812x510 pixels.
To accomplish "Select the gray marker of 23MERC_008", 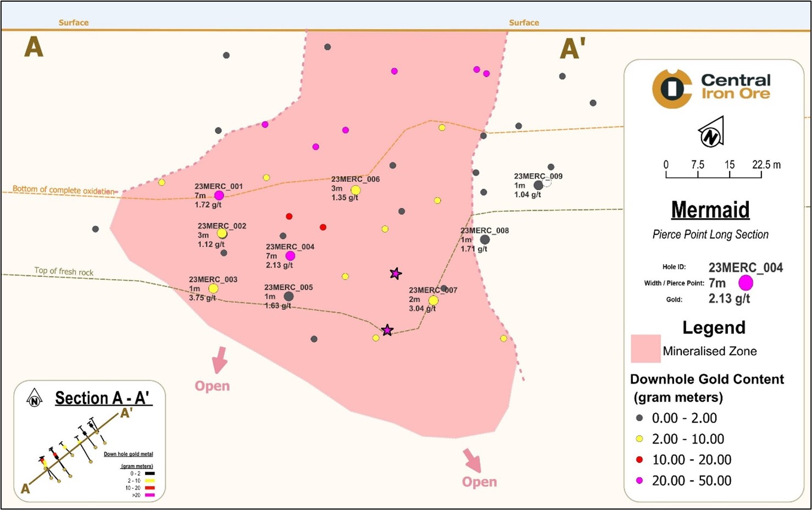I will tap(485, 240).
